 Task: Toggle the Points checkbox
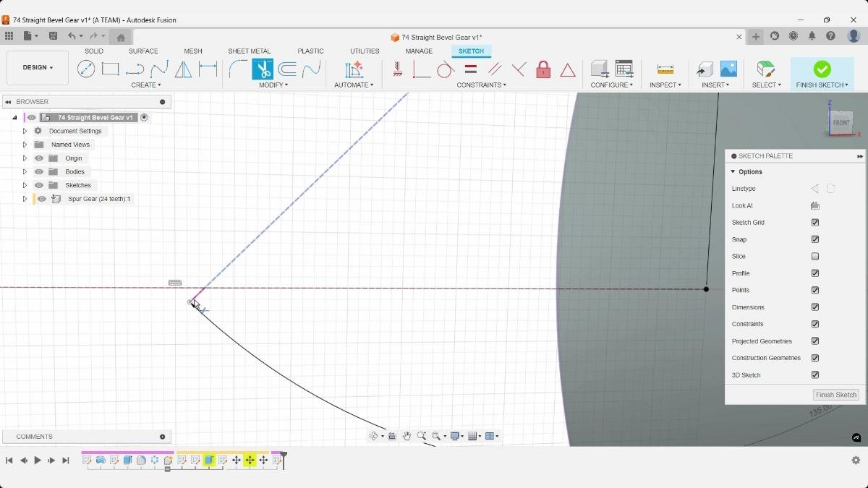[x=815, y=290]
